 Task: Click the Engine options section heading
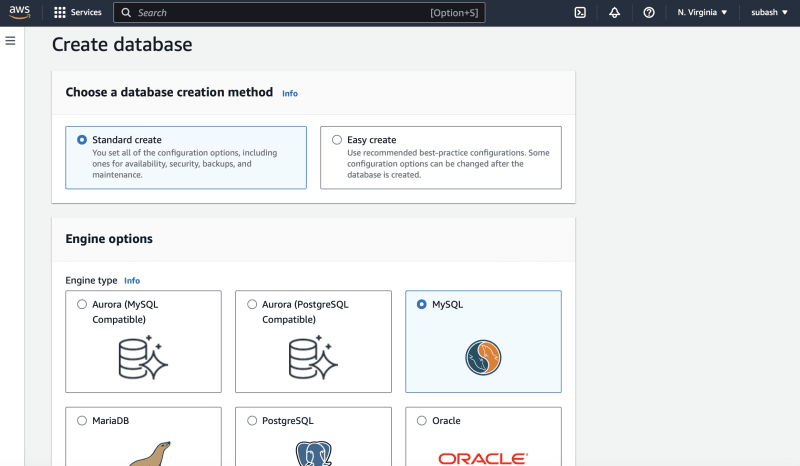pos(109,239)
